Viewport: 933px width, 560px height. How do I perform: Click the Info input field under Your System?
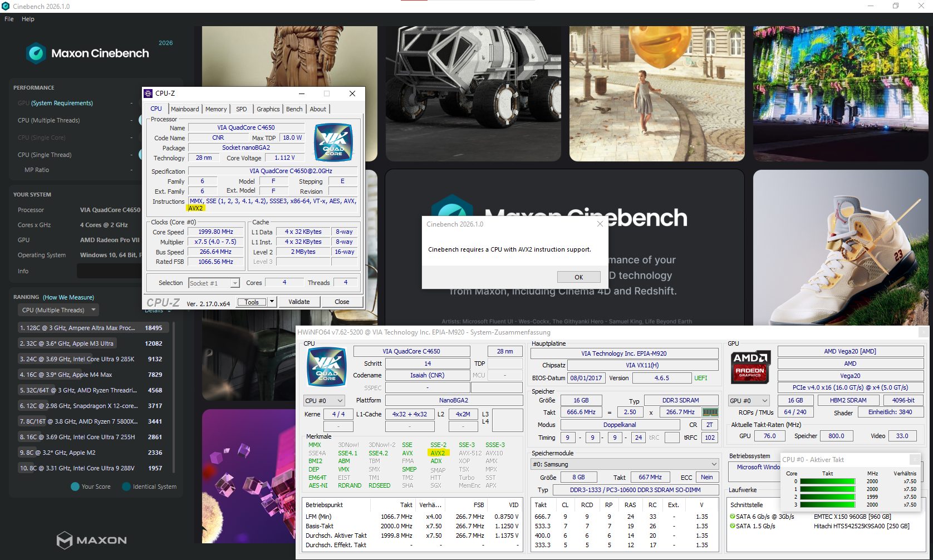109,271
